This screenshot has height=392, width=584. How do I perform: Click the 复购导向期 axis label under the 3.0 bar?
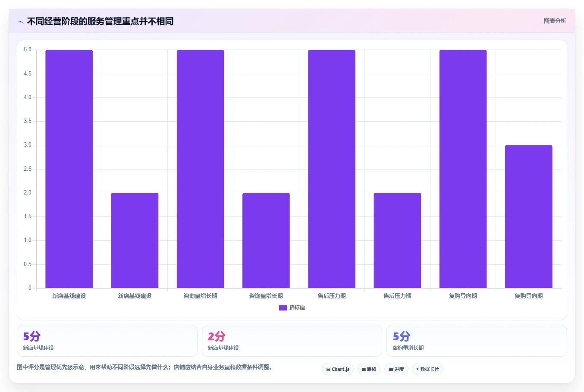529,296
